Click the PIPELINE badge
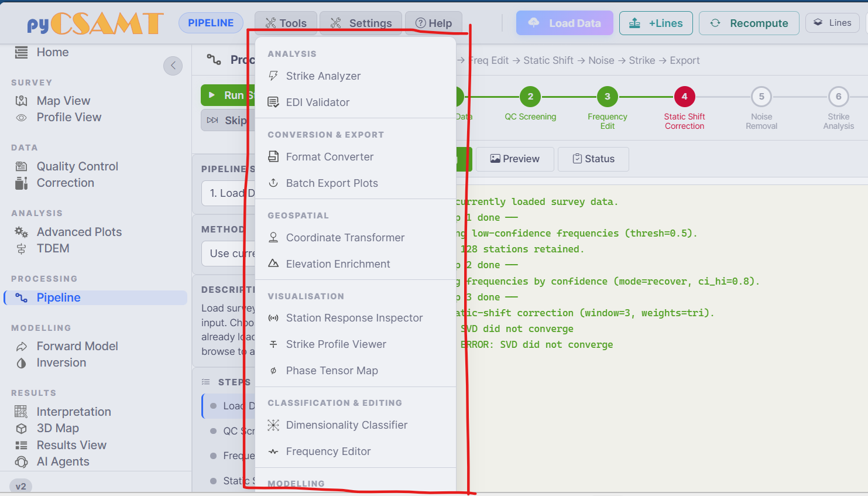The image size is (868, 496). (211, 23)
